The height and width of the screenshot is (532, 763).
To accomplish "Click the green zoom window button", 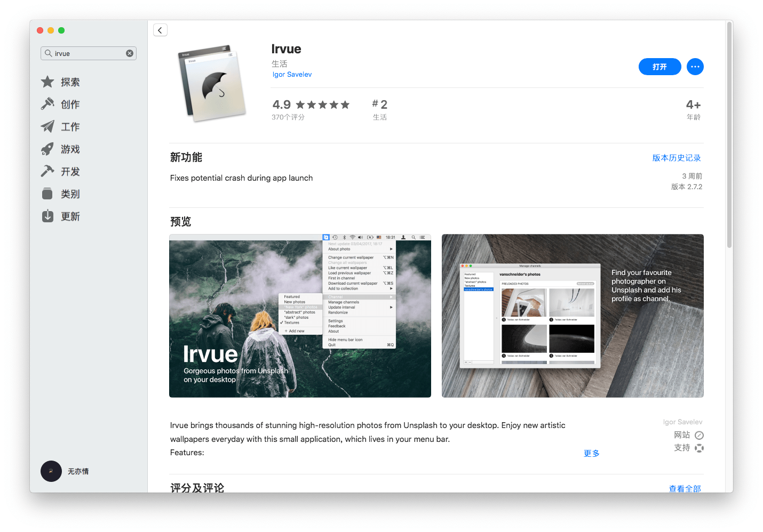I will (x=61, y=30).
